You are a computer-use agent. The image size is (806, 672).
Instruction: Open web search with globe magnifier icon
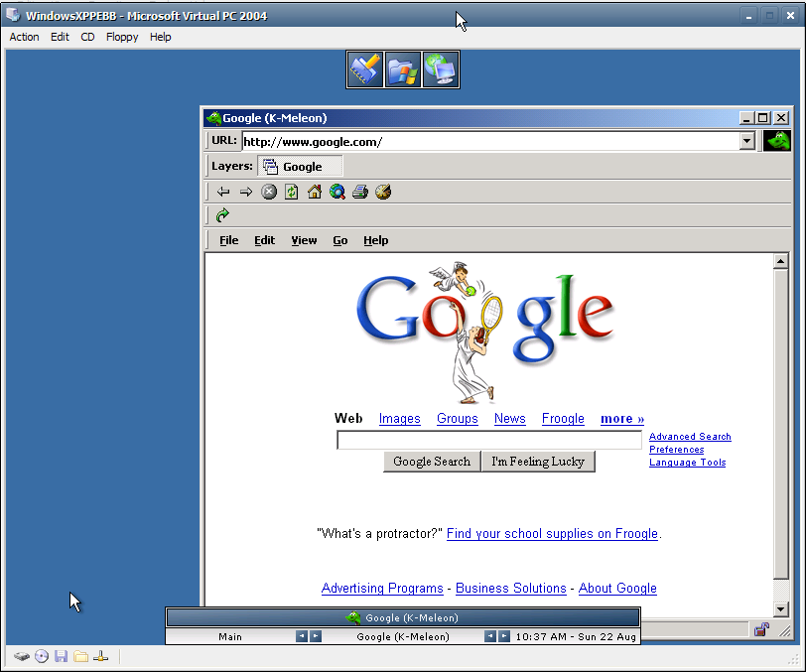click(337, 192)
